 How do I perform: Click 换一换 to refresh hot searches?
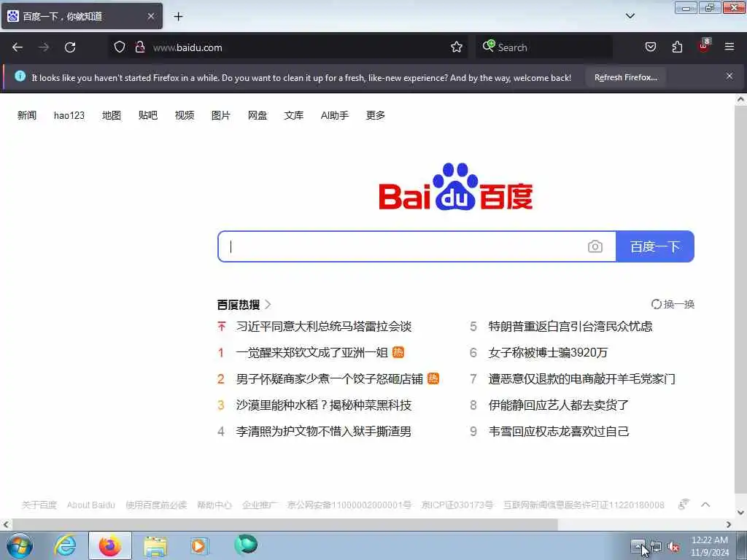[673, 304]
